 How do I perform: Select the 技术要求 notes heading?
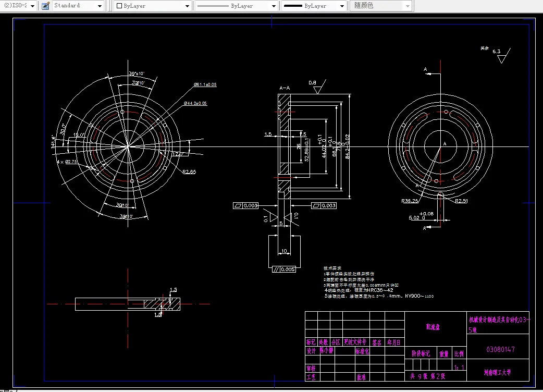pos(332,268)
